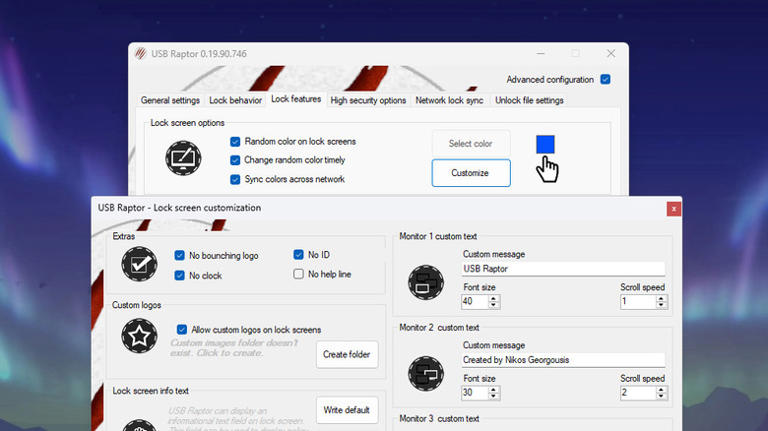Click the USB Raptor title bar logo icon
The image size is (768, 431).
[141, 53]
